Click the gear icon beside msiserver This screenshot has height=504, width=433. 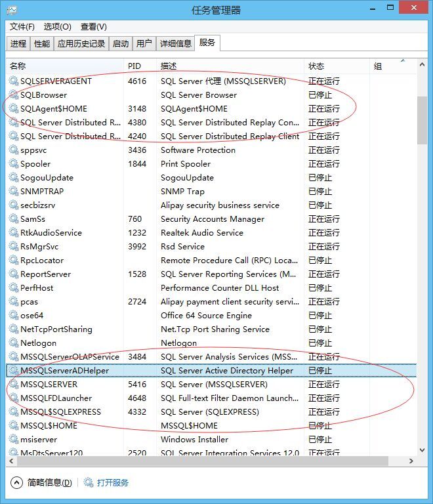[x=14, y=440]
